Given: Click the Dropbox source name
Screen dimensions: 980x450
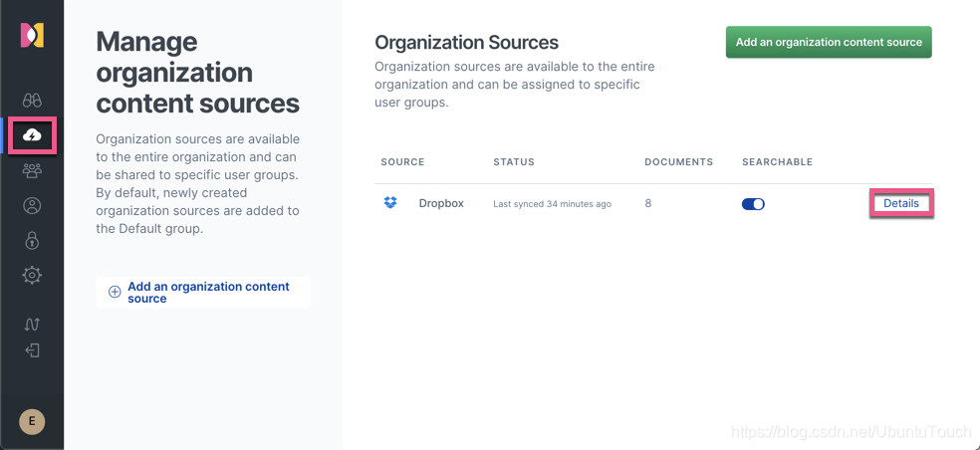Looking at the screenshot, I should [441, 203].
